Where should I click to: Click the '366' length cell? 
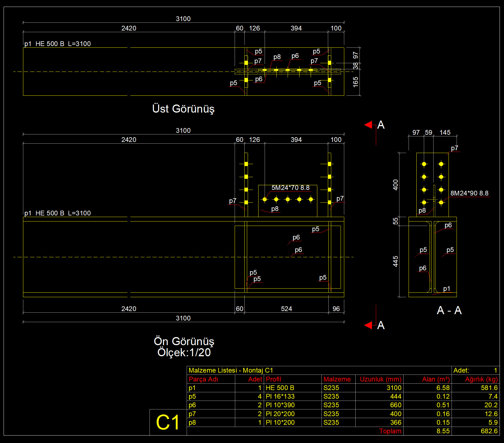pos(396,422)
